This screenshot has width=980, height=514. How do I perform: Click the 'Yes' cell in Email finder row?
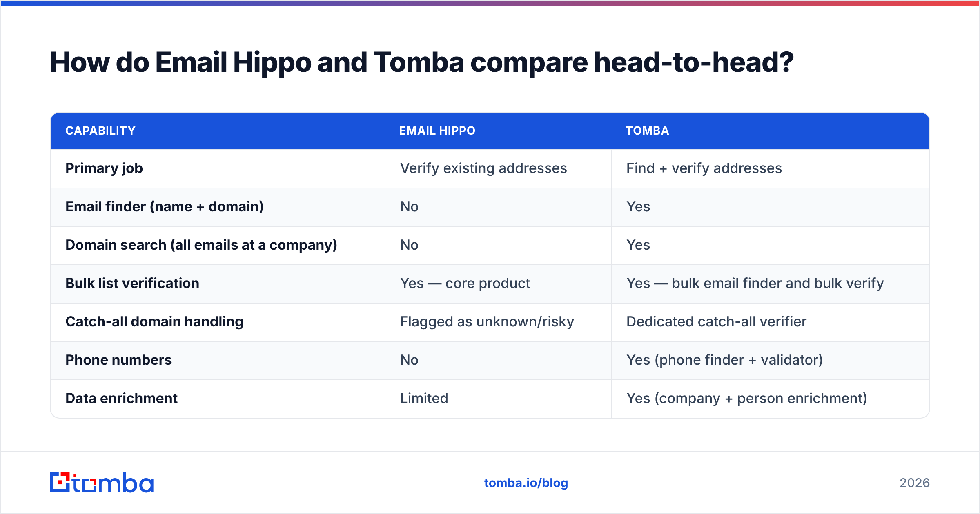pos(638,207)
